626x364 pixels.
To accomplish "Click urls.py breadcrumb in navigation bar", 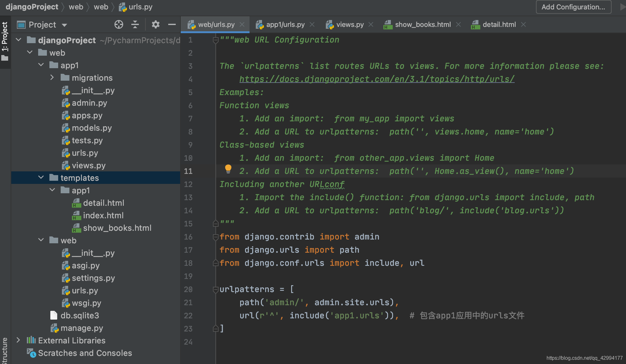I will click(x=136, y=7).
